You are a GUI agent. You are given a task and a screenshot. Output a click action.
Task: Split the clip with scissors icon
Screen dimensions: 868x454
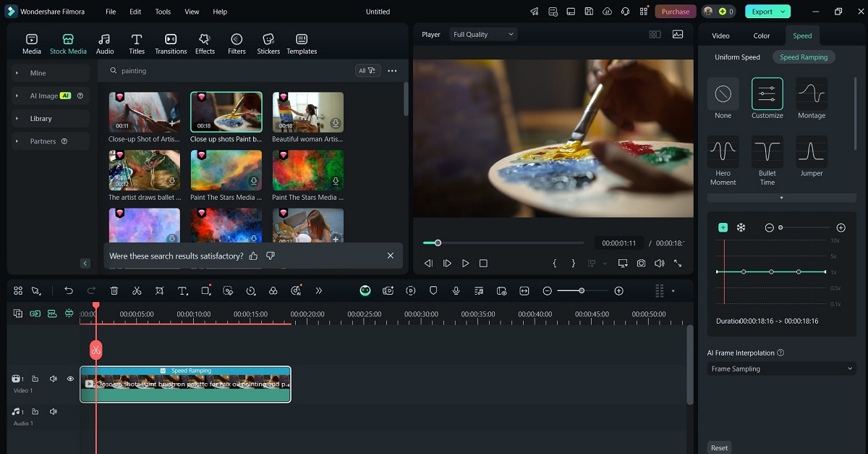pyautogui.click(x=137, y=290)
